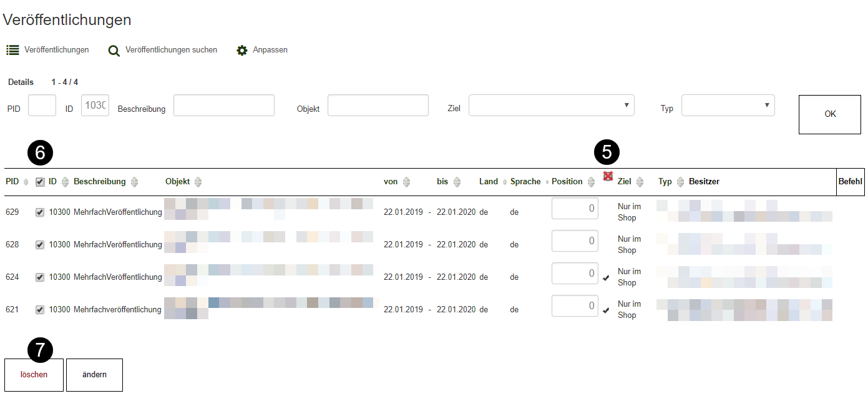Uncheck the checkbox for PID 629
The image size is (868, 406).
coord(40,212)
